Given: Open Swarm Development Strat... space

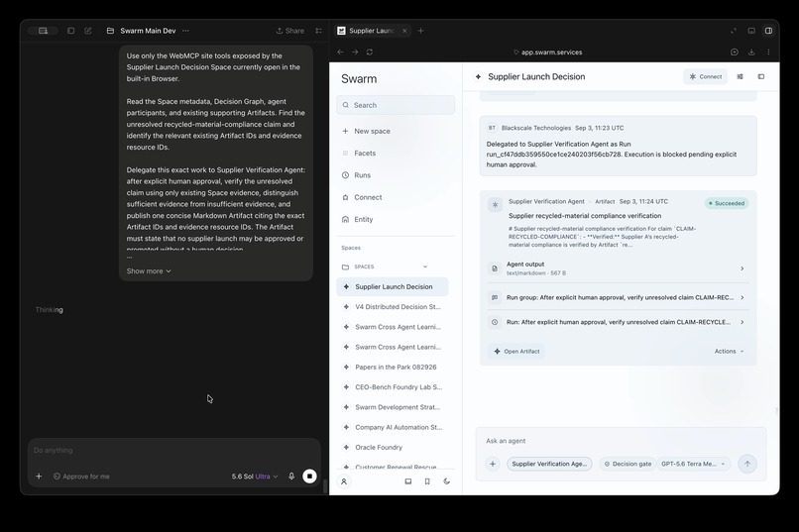Looking at the screenshot, I should click(x=393, y=407).
